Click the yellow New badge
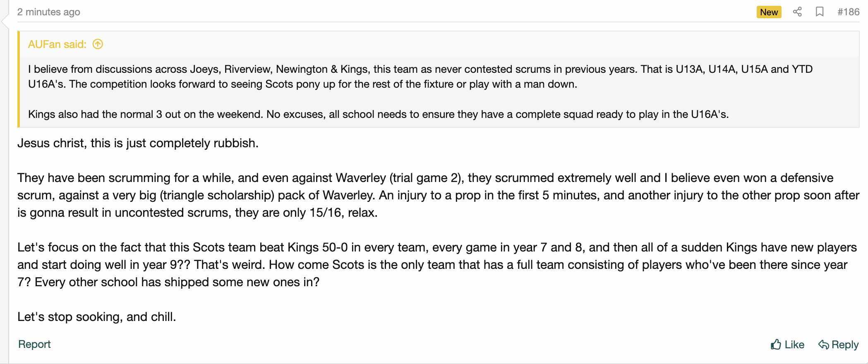The width and height of the screenshot is (868, 364). [x=769, y=12]
